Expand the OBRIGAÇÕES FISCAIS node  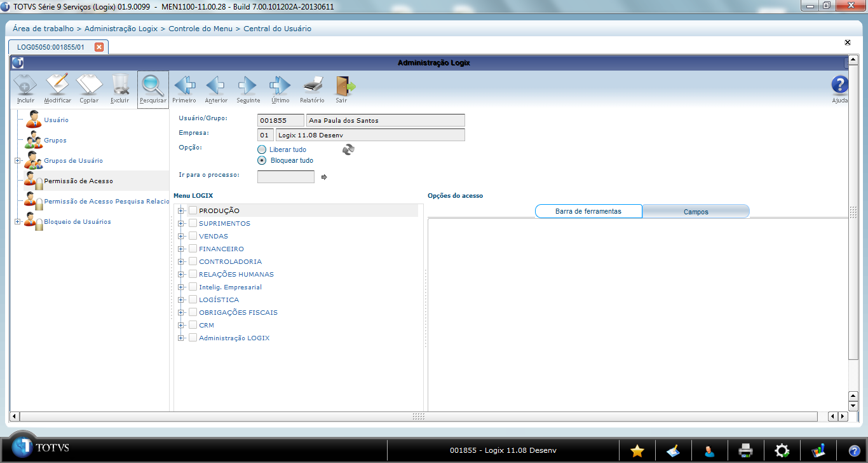[181, 312]
